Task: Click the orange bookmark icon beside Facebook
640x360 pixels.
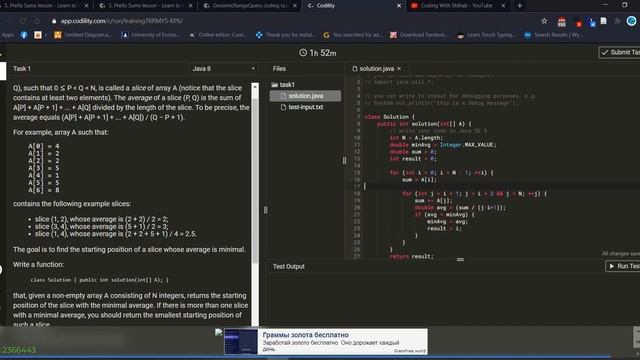Action: [38, 35]
